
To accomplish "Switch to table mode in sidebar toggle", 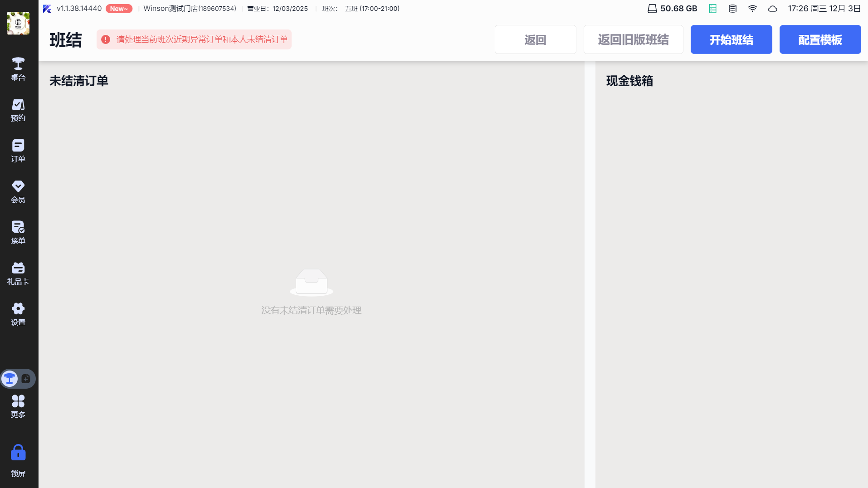I will pos(10,379).
